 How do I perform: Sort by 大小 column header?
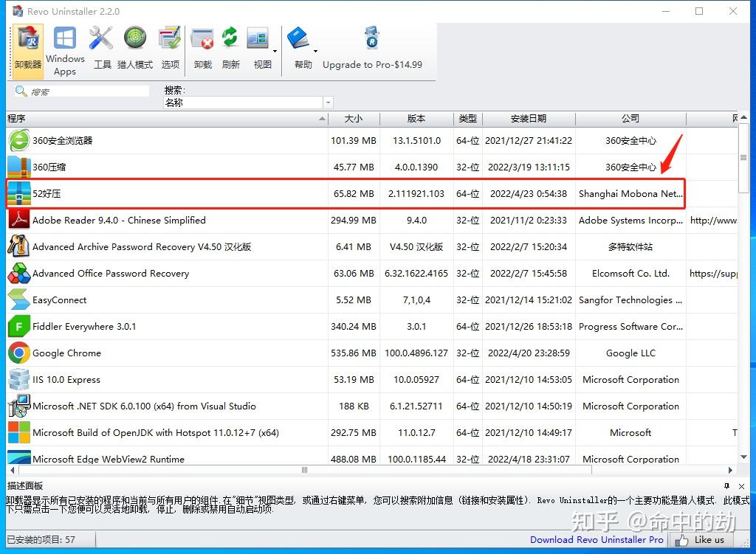[x=354, y=119]
